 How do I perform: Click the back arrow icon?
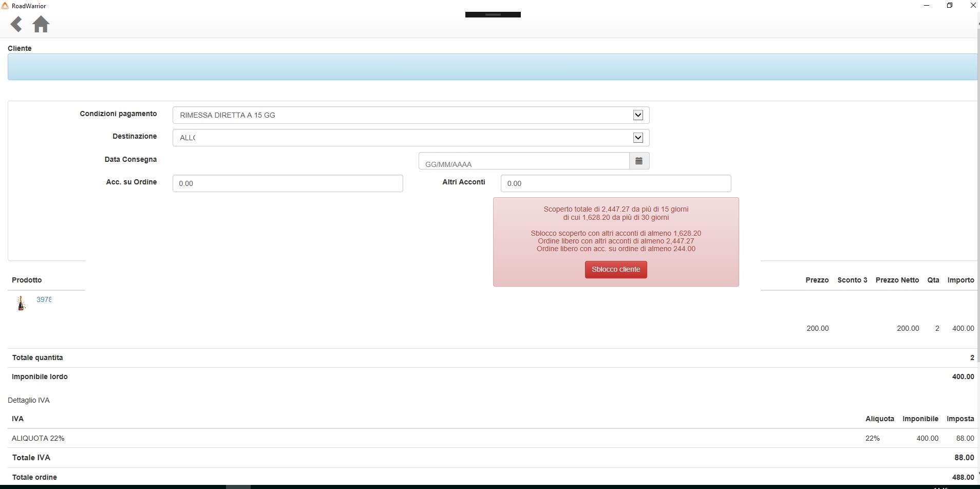point(16,24)
